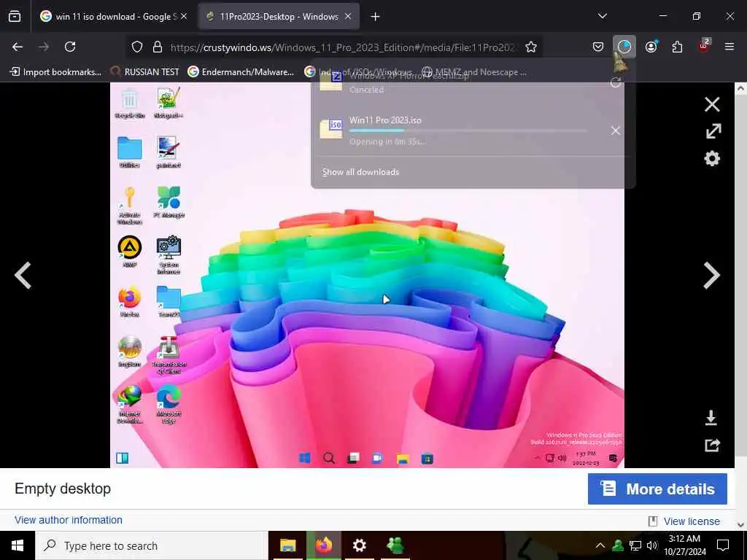
Task: Select the 11Pro2023-Desktop tab
Action: point(279,17)
